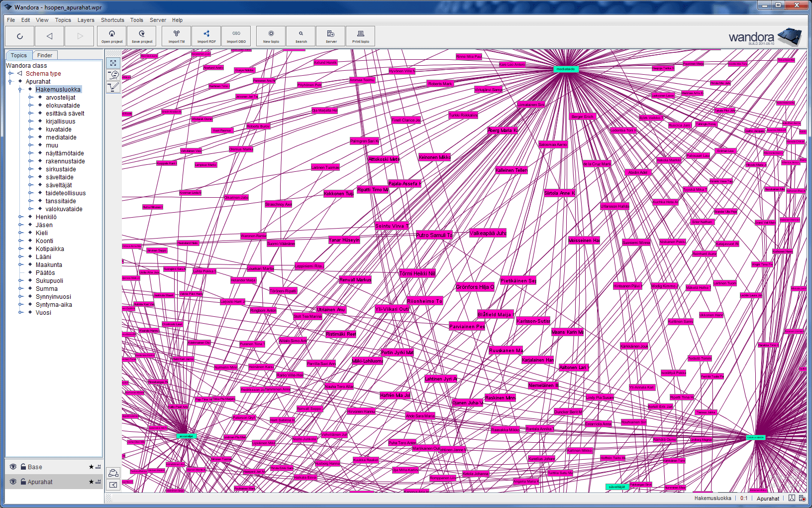The width and height of the screenshot is (812, 508).
Task: Select kuvataide in the topic tree
Action: tap(59, 129)
